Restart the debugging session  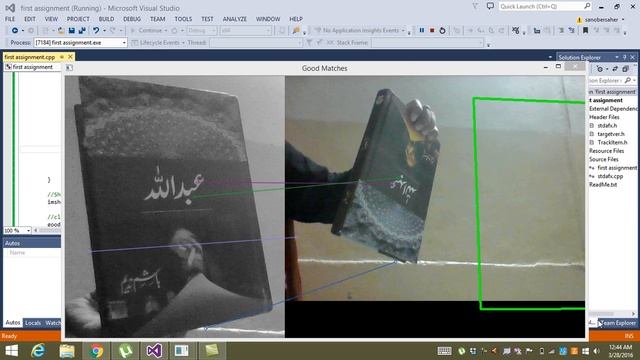[x=442, y=30]
